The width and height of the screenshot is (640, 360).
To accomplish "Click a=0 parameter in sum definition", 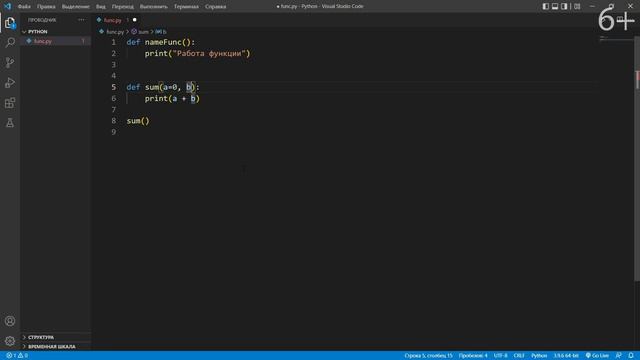I will (x=170, y=87).
